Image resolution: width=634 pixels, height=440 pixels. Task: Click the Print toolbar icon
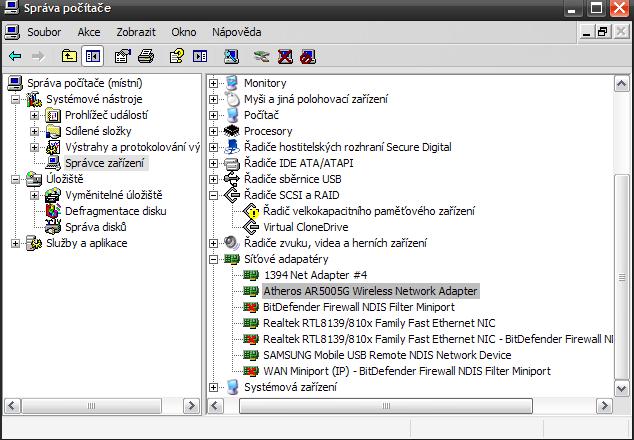pyautogui.click(x=146, y=57)
